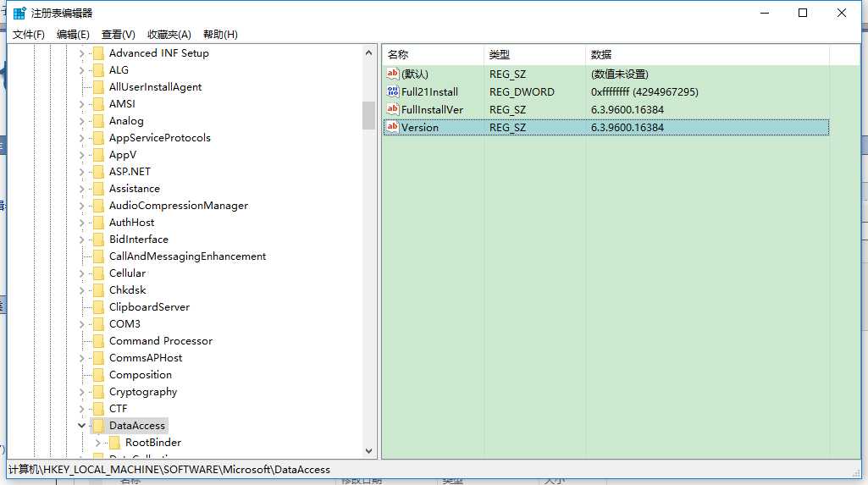
Task: Expand the Cryptography key
Action: (81, 392)
